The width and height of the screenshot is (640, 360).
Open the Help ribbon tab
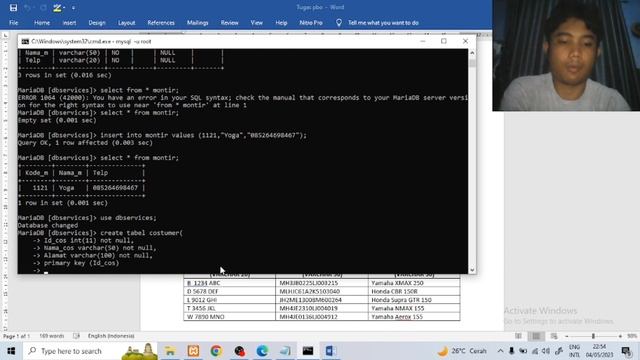[x=281, y=23]
